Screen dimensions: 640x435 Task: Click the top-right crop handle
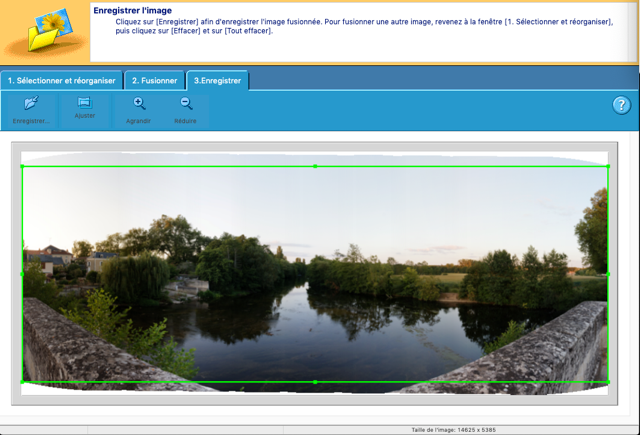[608, 166]
